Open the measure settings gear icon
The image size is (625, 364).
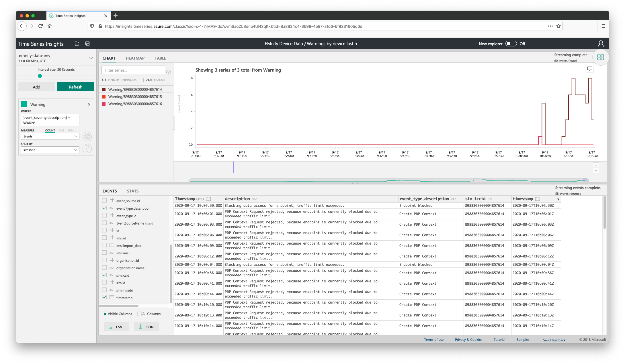point(87,137)
